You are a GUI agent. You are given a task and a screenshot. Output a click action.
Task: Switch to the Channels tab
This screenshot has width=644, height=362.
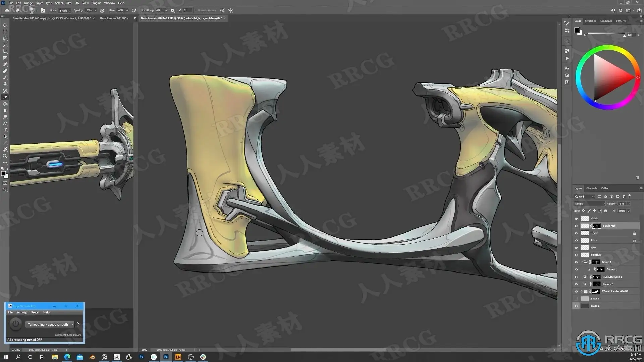[x=591, y=188]
